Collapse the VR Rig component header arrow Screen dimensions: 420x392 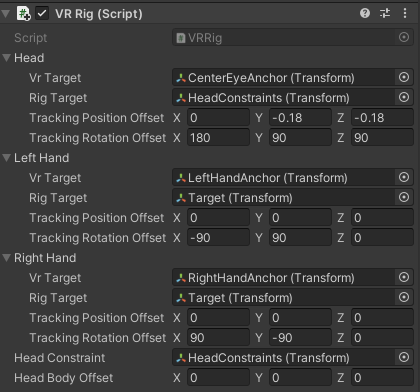pyautogui.click(x=5, y=14)
